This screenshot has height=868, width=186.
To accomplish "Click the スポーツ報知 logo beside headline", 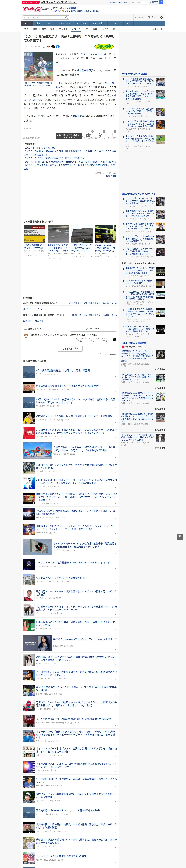I will click(104, 47).
